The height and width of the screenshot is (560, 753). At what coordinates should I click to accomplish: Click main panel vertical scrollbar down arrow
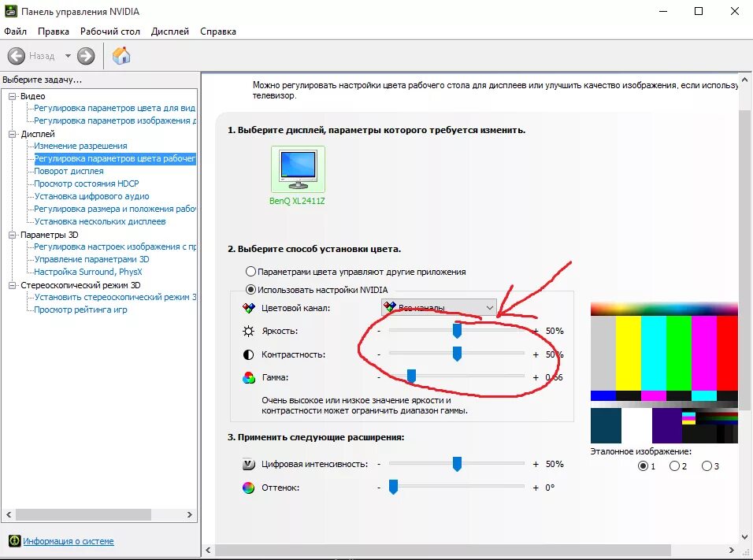pos(745,537)
